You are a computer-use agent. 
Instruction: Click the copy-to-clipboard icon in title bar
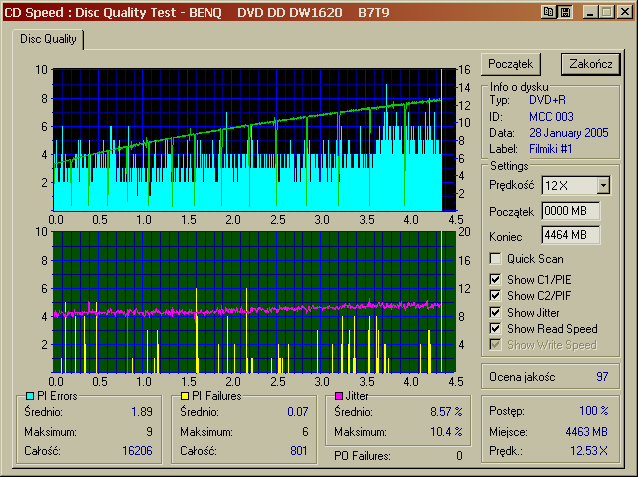(x=548, y=12)
